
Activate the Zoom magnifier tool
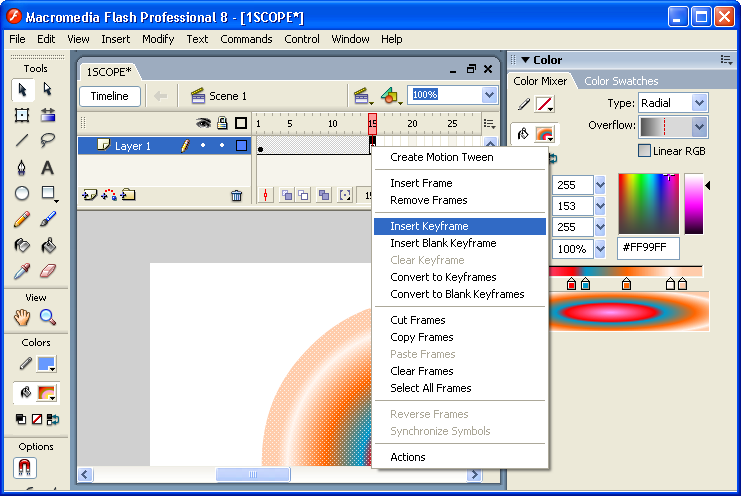tap(47, 317)
